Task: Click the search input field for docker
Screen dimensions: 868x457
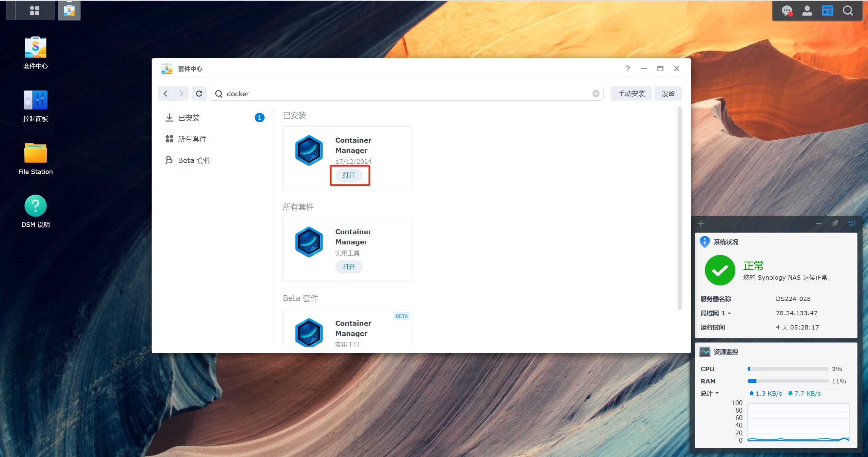Action: coord(406,94)
